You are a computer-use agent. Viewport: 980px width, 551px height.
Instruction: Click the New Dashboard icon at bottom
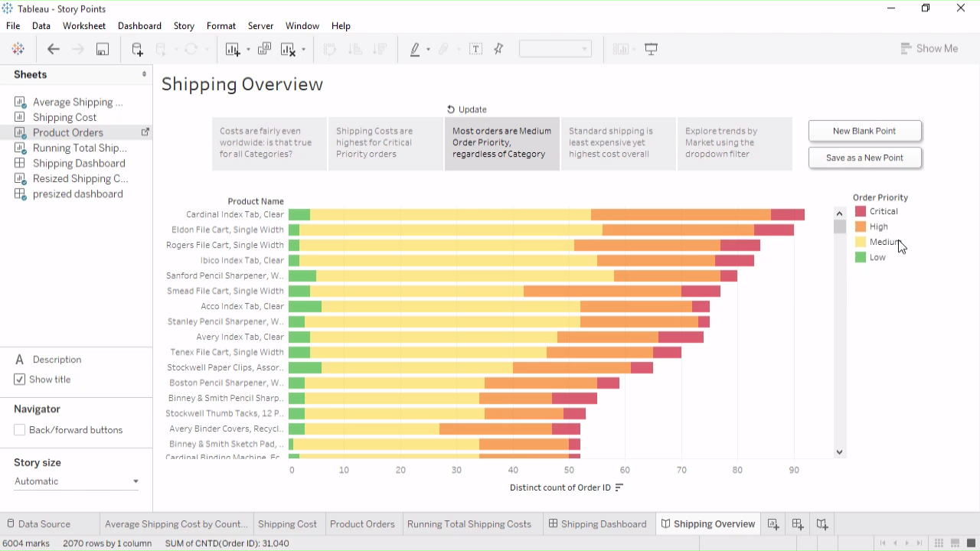click(798, 524)
